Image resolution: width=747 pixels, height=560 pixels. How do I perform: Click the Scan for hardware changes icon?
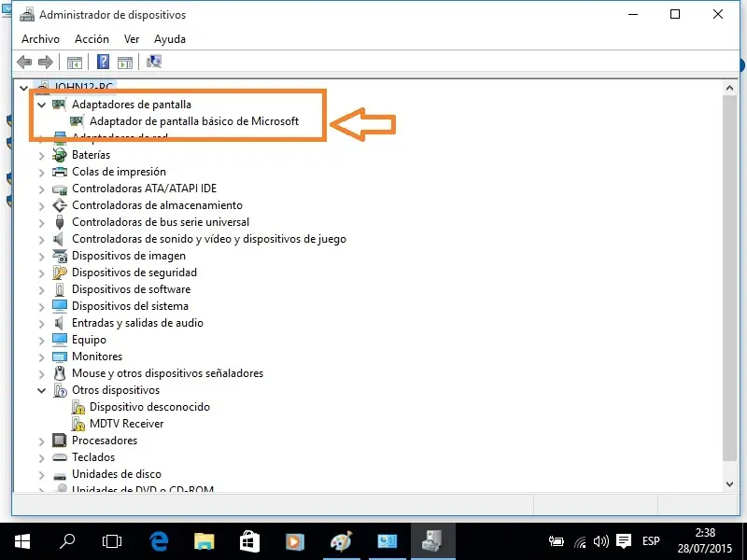pyautogui.click(x=154, y=62)
